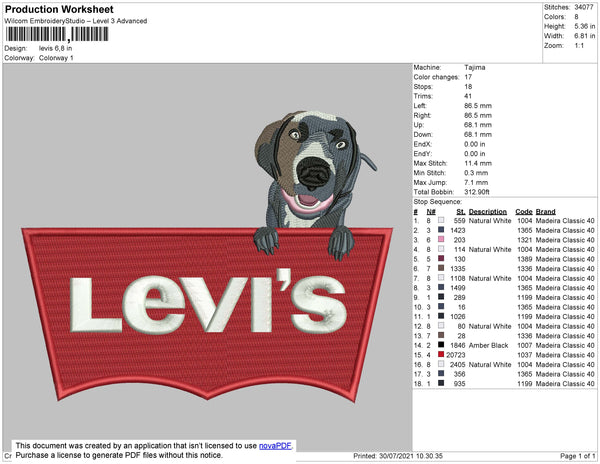This screenshot has width=600, height=464.
Task: Click the machine value 'Tajima'
Action: coord(475,67)
